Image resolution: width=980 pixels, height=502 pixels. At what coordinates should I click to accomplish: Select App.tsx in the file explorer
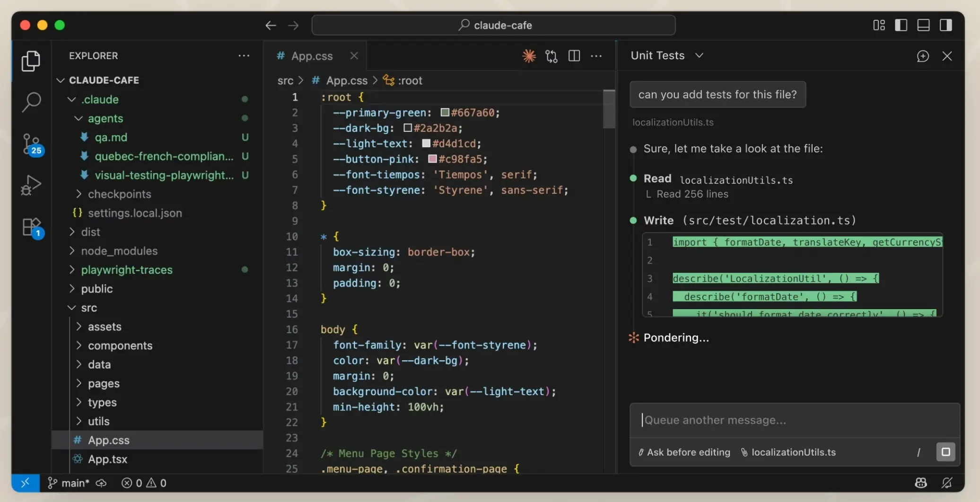pyautogui.click(x=107, y=459)
